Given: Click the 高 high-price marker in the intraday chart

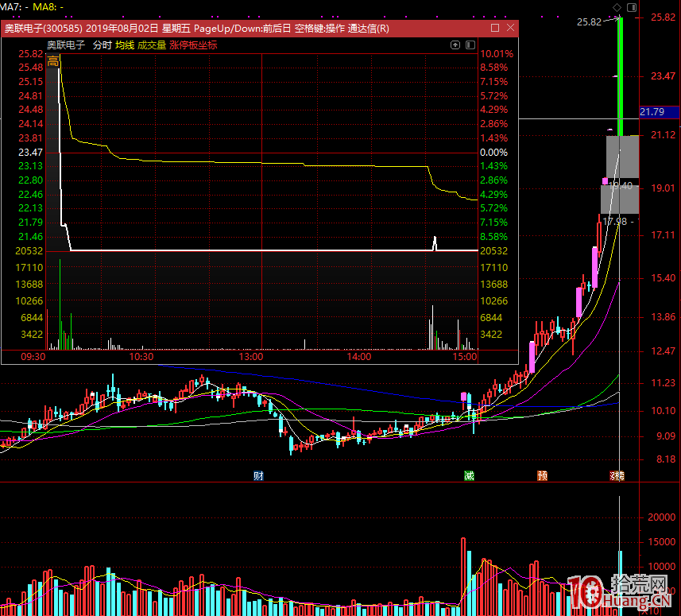Looking at the screenshot, I should [x=53, y=61].
